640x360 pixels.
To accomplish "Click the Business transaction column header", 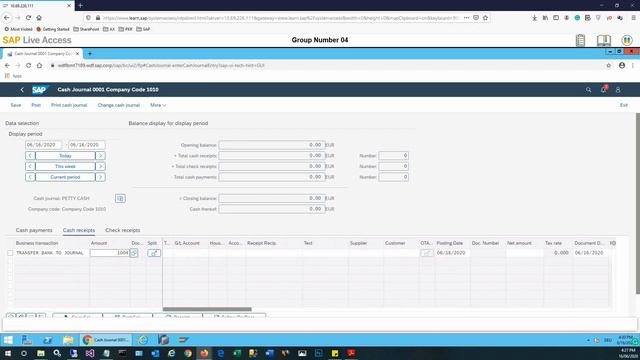I will point(37,243).
